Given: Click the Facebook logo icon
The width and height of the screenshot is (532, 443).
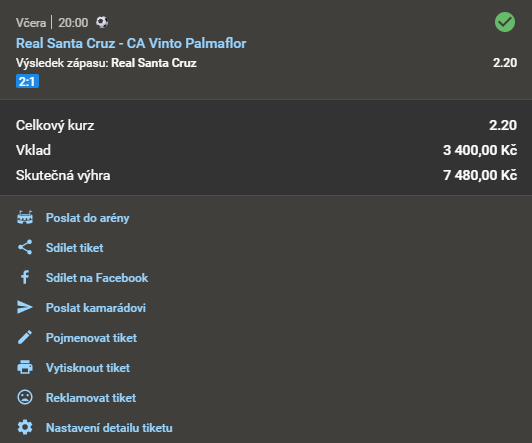Looking at the screenshot, I should tap(25, 277).
